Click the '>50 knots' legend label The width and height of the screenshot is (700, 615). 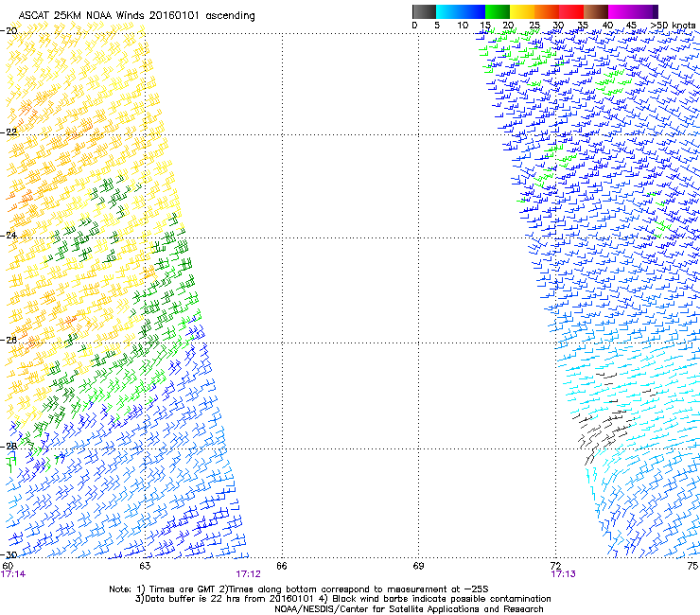coord(673,26)
